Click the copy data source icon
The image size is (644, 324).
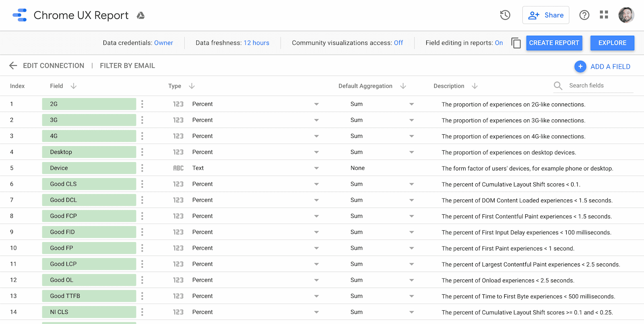[516, 43]
